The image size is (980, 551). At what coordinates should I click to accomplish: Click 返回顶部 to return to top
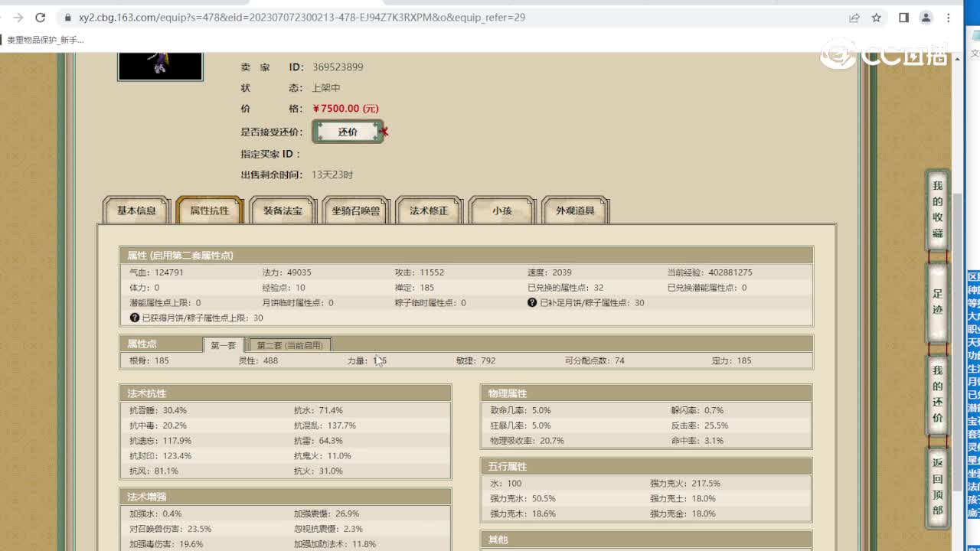(x=938, y=487)
